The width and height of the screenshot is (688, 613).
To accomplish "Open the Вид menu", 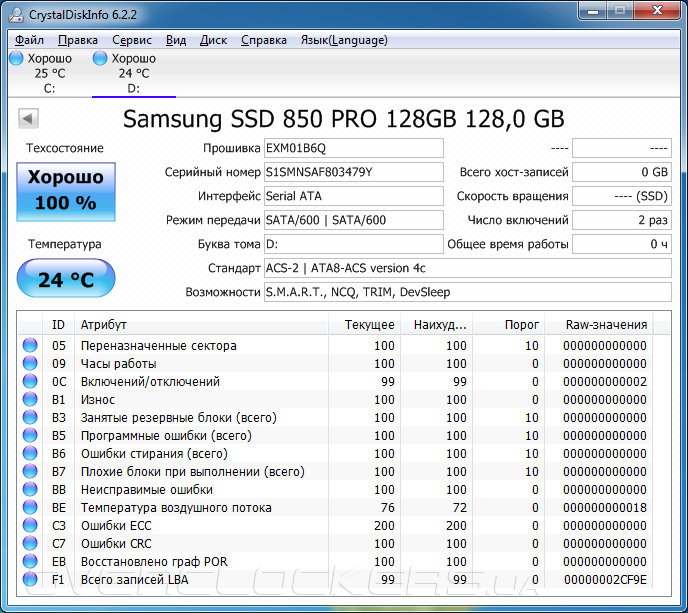I will 176,40.
